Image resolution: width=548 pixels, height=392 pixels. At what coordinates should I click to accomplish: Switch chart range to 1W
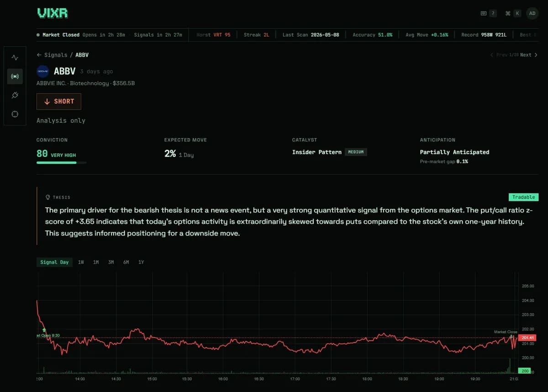(x=81, y=262)
